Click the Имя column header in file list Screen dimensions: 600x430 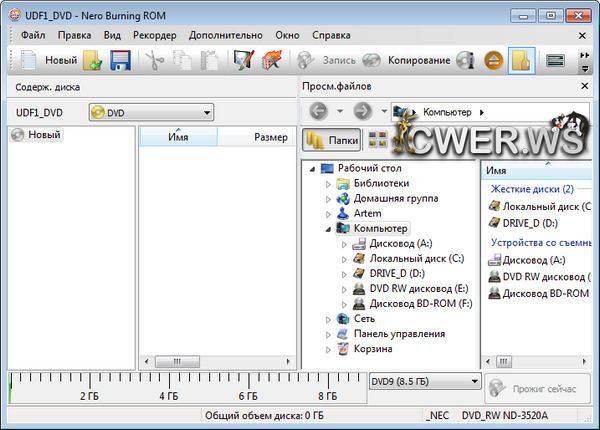click(x=536, y=171)
